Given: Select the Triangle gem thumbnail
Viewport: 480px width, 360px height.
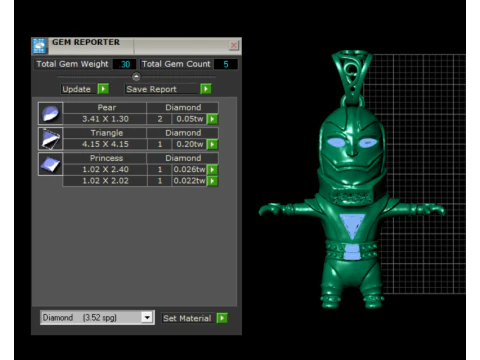Looking at the screenshot, I should pos(50,139).
